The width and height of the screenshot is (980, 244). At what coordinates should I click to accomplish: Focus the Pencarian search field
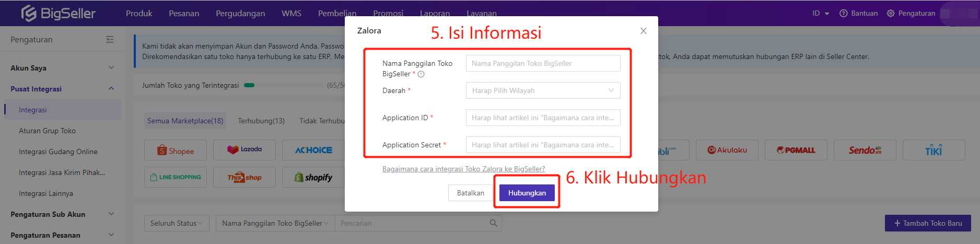[412, 223]
